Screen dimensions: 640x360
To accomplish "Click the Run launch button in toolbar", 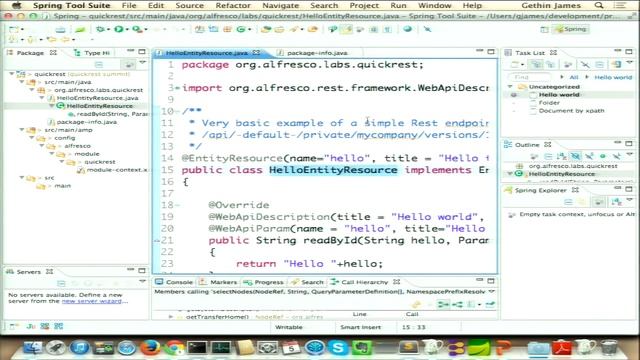I will coord(119,29).
